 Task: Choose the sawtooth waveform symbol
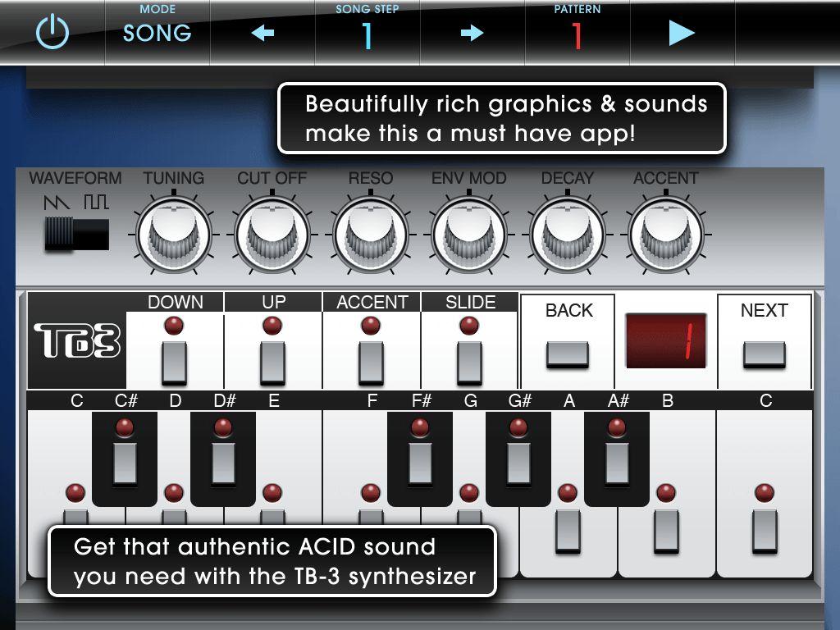pos(57,202)
